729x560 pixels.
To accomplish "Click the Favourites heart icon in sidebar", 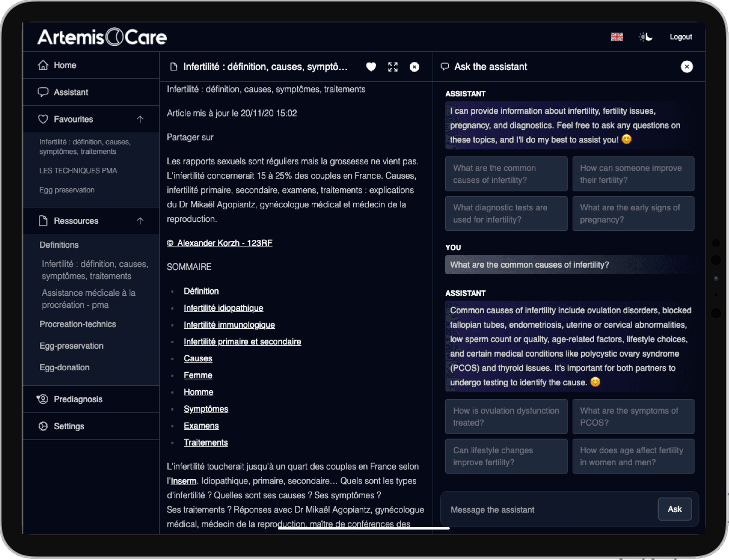I will click(43, 119).
